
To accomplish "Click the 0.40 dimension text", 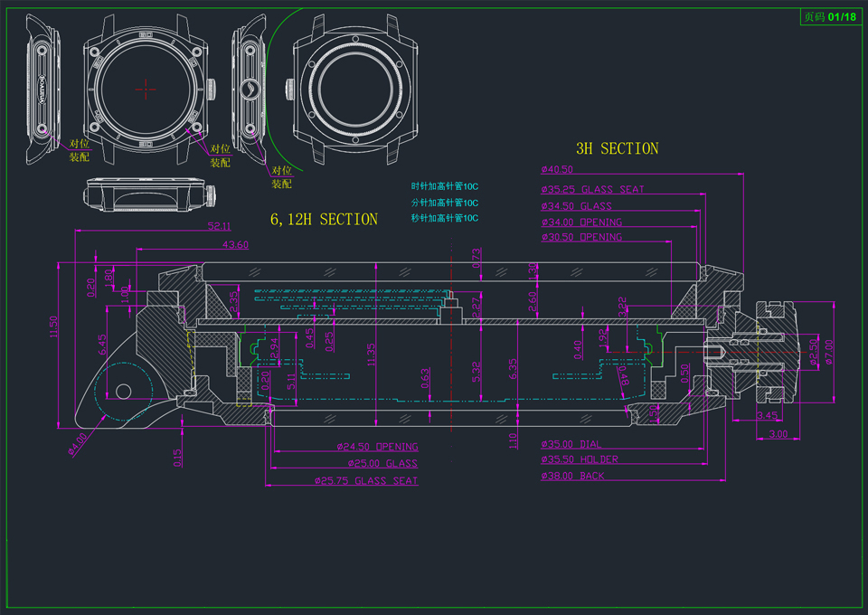I will point(578,349).
